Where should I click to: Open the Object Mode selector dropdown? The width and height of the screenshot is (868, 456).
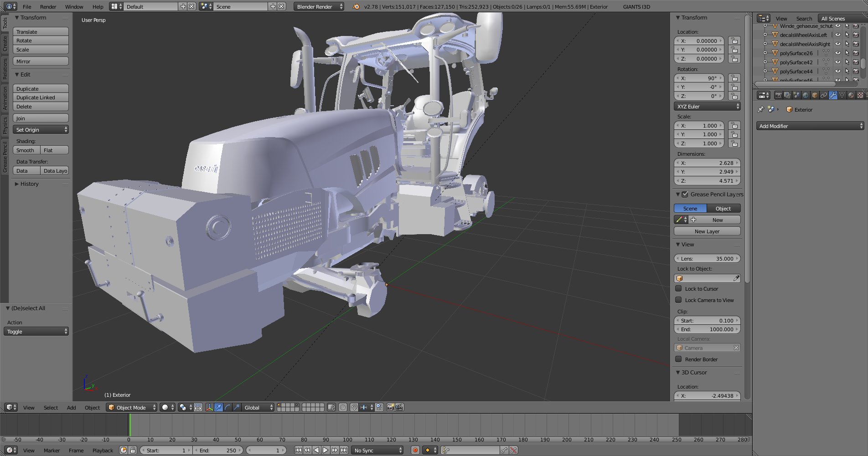(x=132, y=407)
